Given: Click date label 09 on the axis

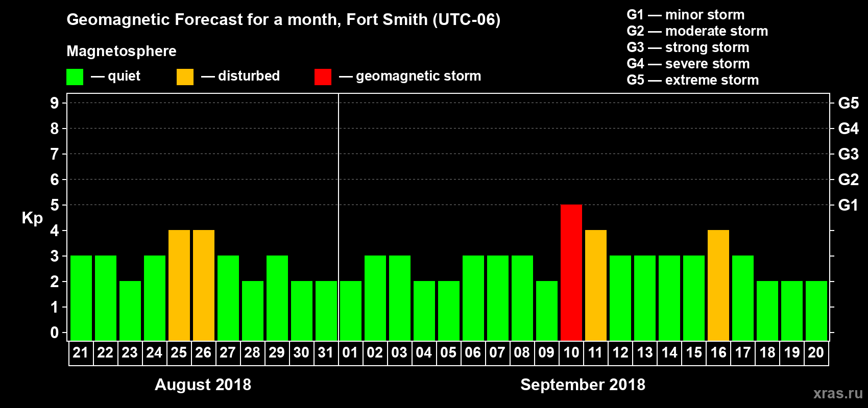Looking at the screenshot, I should click(546, 352).
